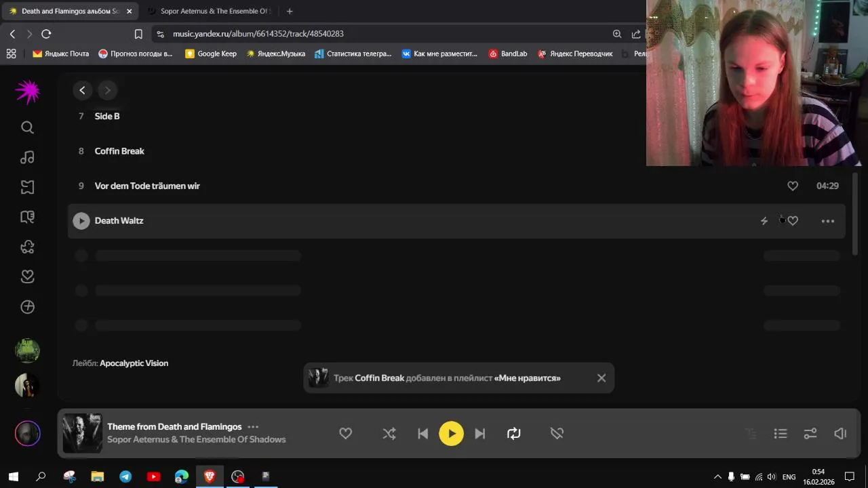Open the music note section in the sidebar
868x488 pixels.
pyautogui.click(x=27, y=157)
